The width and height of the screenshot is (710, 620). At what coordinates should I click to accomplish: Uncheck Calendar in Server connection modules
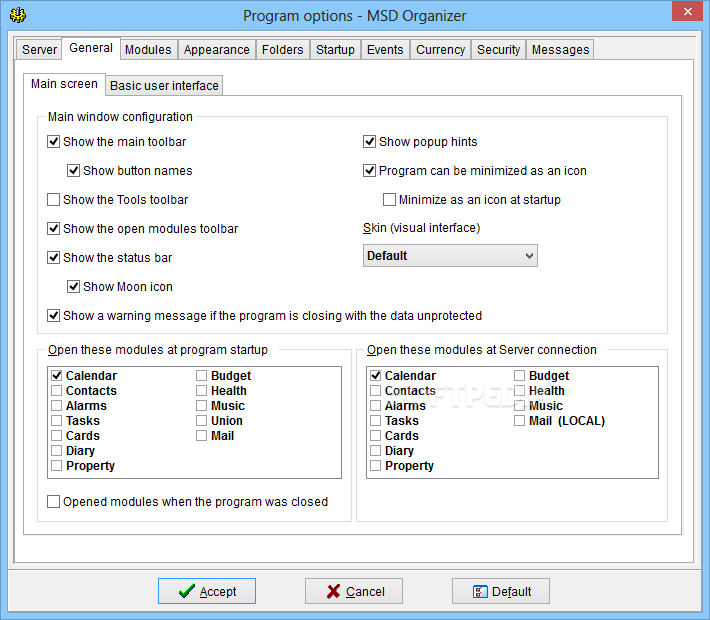375,375
